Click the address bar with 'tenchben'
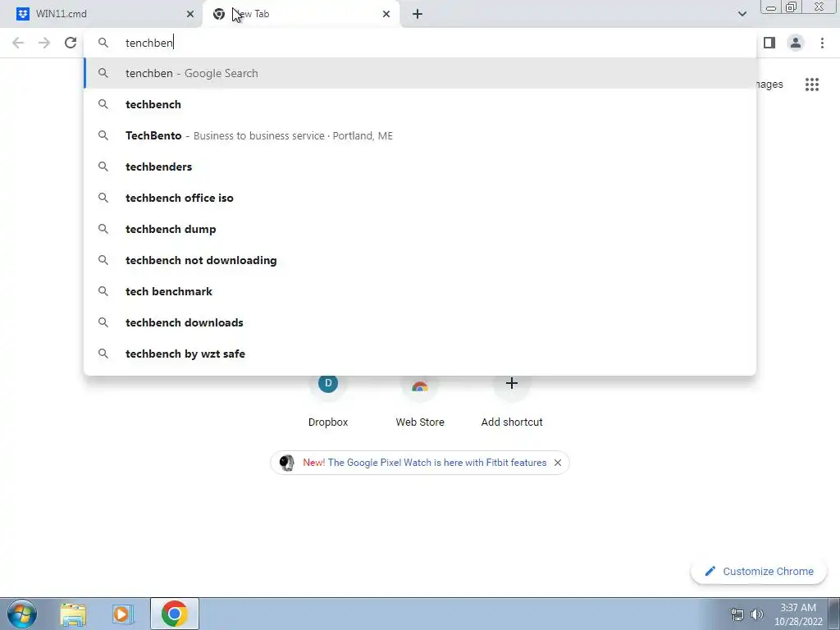Viewport: 840px width, 630px height. point(420,43)
